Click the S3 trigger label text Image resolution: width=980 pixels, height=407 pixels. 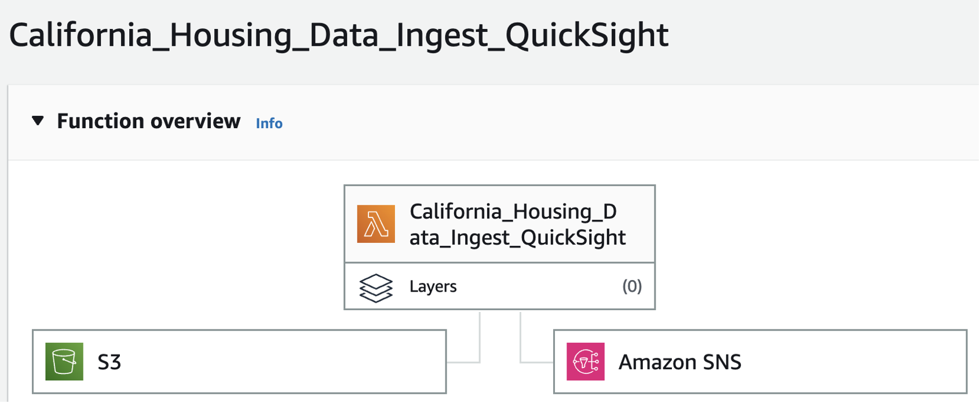coord(109,362)
